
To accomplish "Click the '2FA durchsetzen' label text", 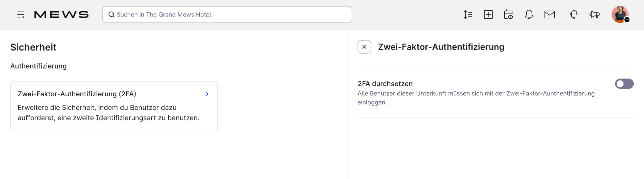I will [385, 84].
